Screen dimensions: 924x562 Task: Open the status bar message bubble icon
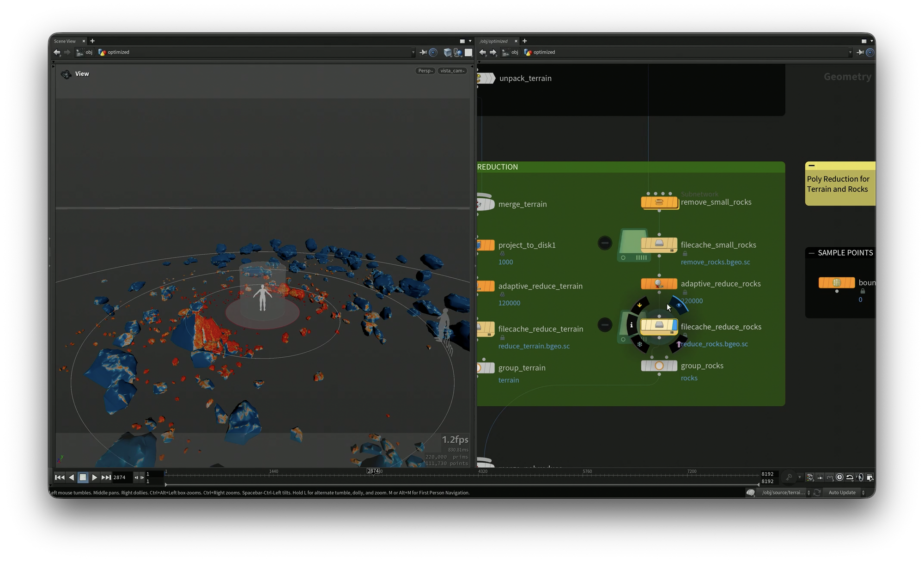click(x=751, y=493)
